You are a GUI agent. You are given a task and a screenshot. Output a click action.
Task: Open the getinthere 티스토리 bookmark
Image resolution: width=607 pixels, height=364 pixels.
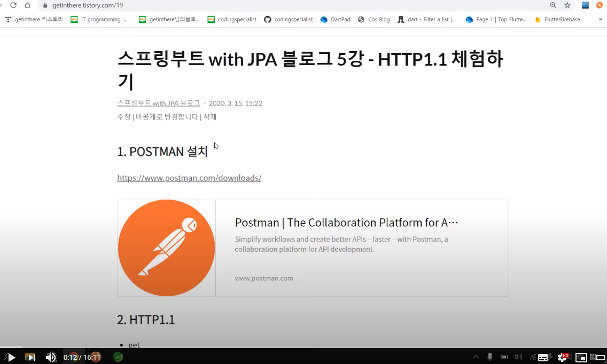pyautogui.click(x=34, y=19)
